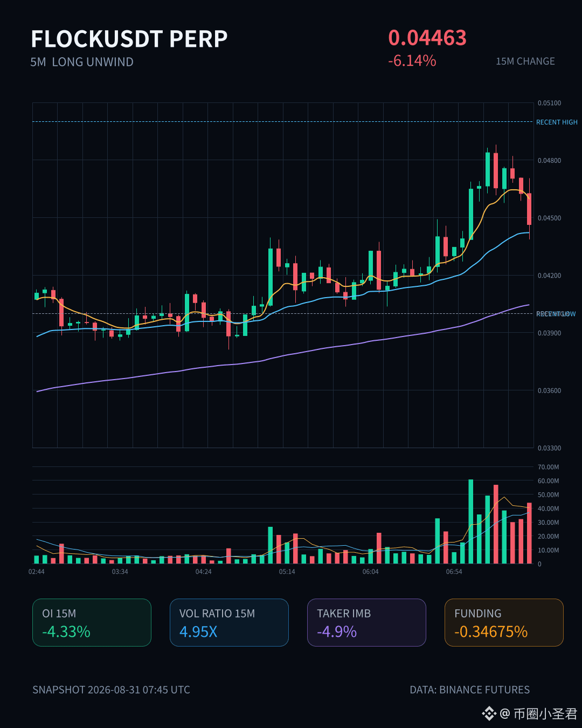Click the 0.03600 price axis label

tap(549, 391)
